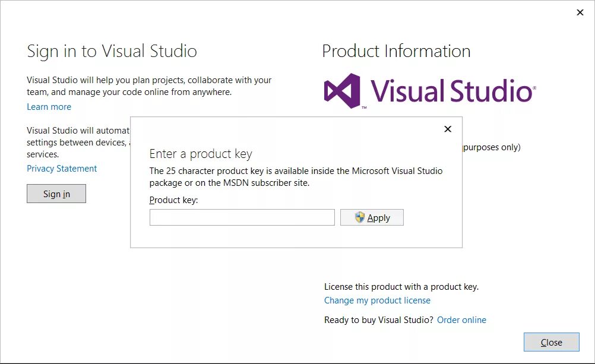Focus the Product key text field
This screenshot has width=595, height=364.
pos(242,217)
